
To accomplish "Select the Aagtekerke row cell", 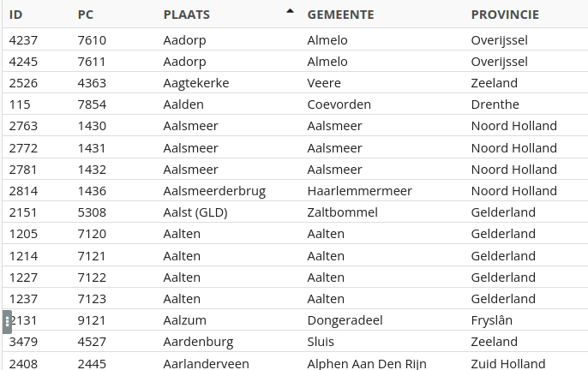I will click(196, 83).
